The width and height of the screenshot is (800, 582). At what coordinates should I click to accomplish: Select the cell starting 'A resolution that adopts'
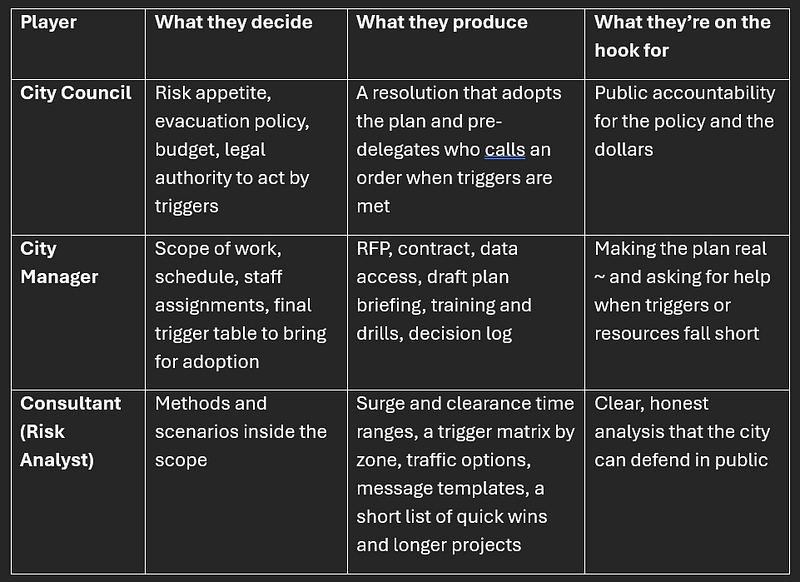point(466,157)
